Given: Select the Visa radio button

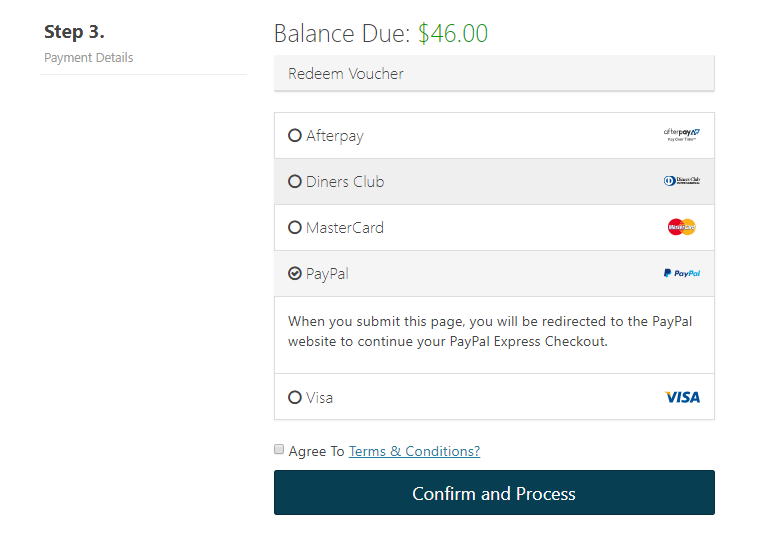Looking at the screenshot, I should tap(294, 397).
